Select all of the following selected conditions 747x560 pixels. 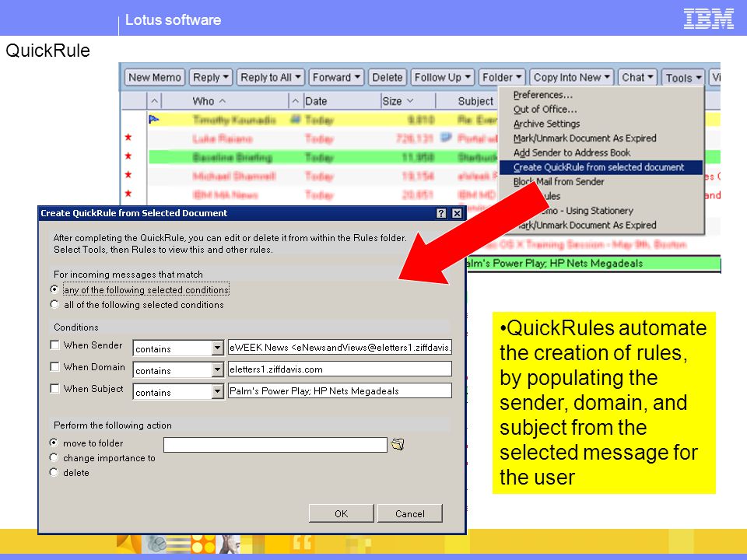click(x=54, y=304)
